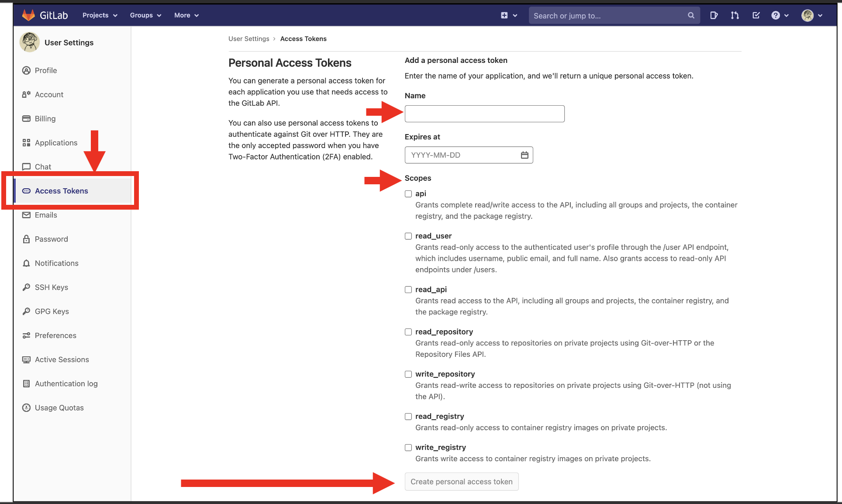
Task: Open the More dropdown menu
Action: click(186, 15)
